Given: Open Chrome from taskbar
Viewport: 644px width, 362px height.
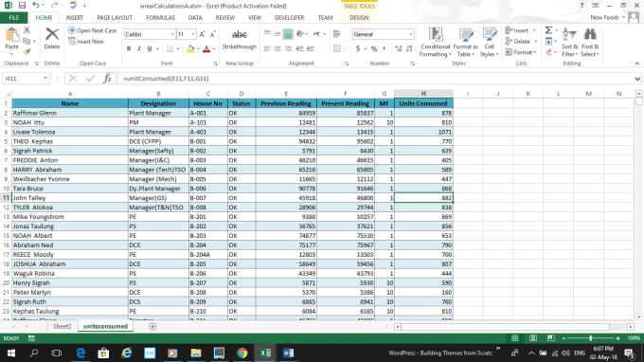Looking at the screenshot, I should coord(241,353).
